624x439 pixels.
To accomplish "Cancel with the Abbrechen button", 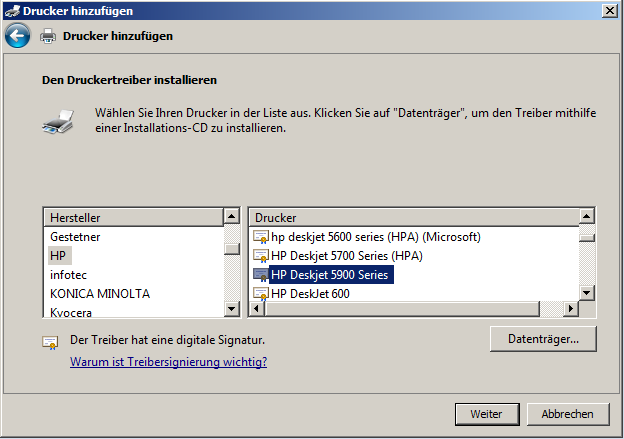I will (x=567, y=413).
